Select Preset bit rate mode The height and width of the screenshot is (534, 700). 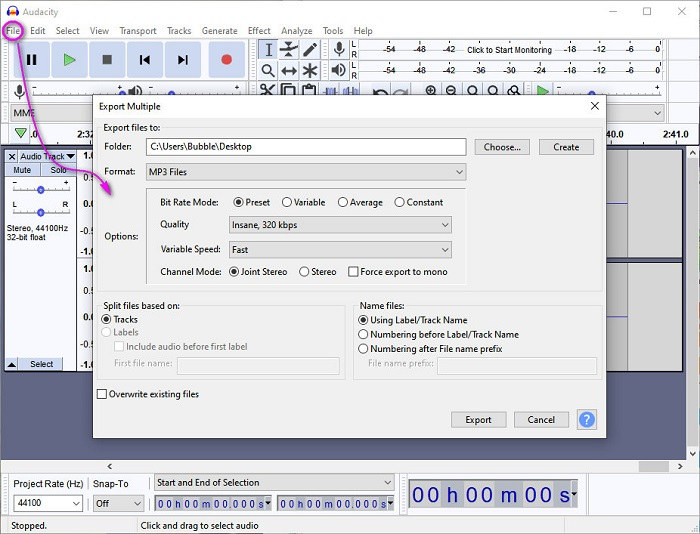coord(251,202)
